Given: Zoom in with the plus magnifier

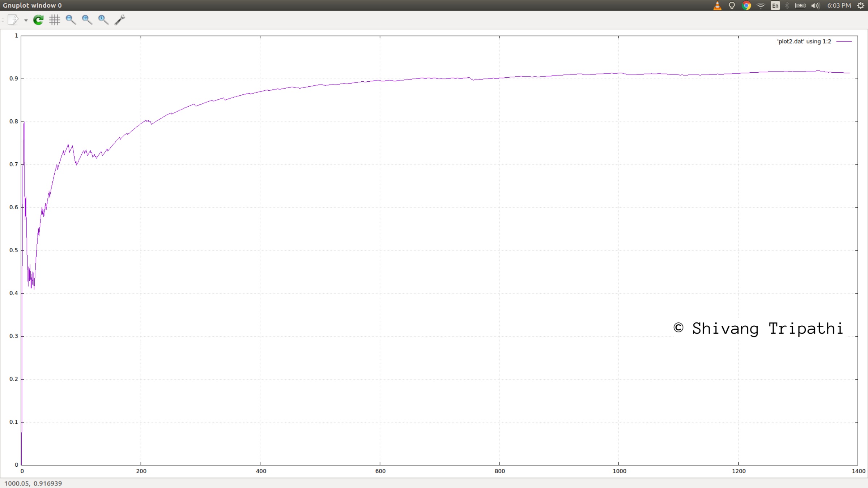Looking at the screenshot, I should (x=87, y=20).
